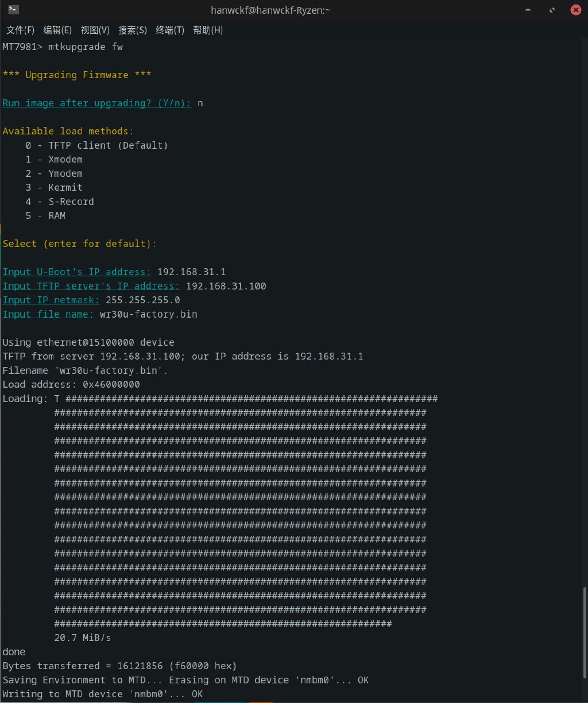Click the 'Input U-Boot's IP address:' prompt text
Viewport: 588px width, 703px height.
pos(76,272)
